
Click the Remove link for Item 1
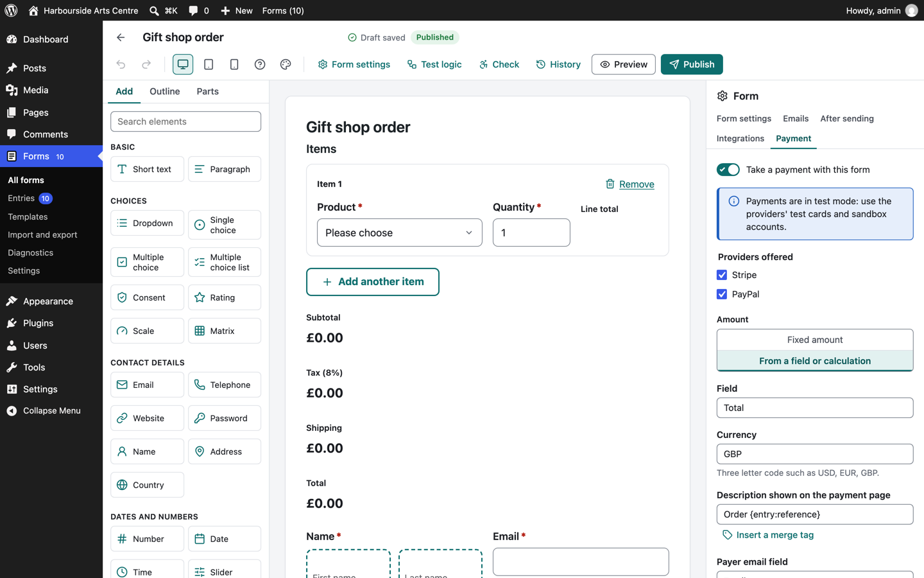coord(630,184)
